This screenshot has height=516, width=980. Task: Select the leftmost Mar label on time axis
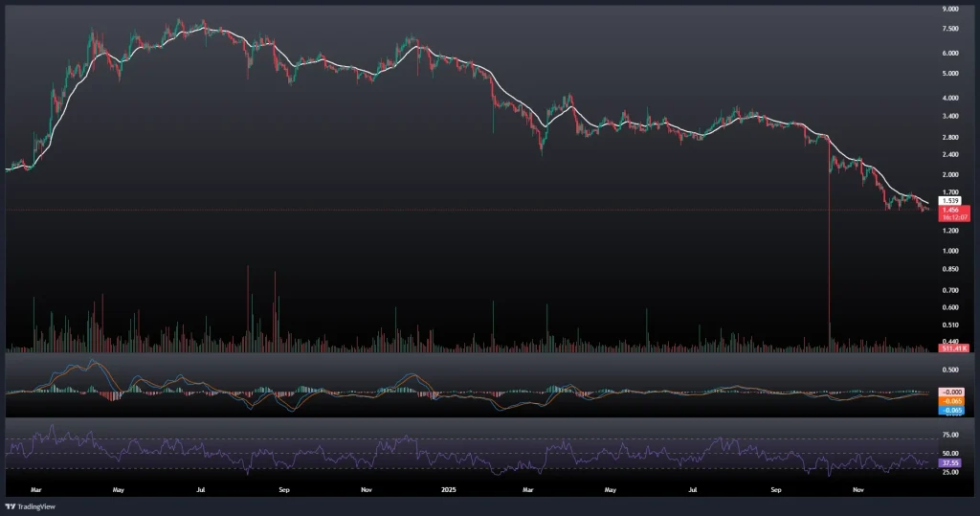coord(35,488)
